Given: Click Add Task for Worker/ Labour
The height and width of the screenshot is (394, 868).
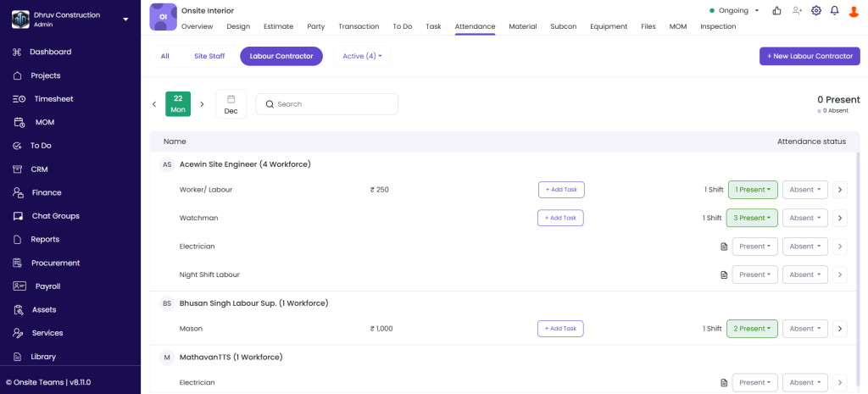Looking at the screenshot, I should click(560, 190).
